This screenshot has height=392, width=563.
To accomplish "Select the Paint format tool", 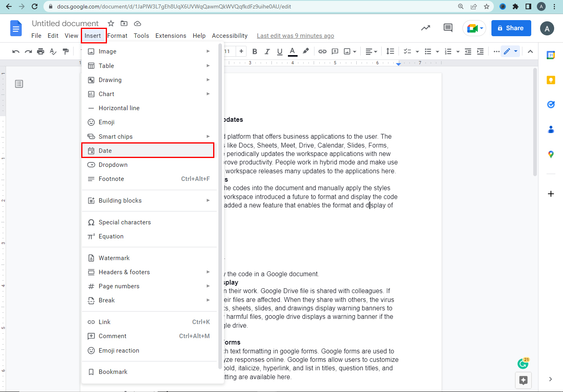I will tap(66, 51).
